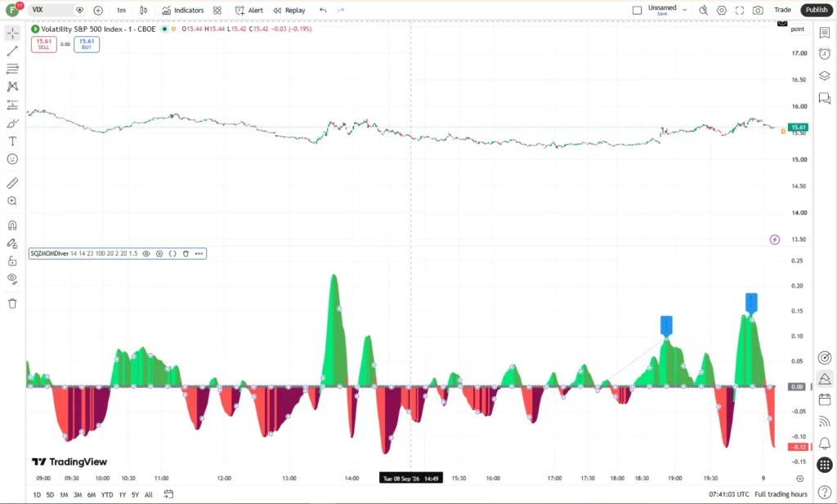Open the go to date calendar icon

(168, 494)
